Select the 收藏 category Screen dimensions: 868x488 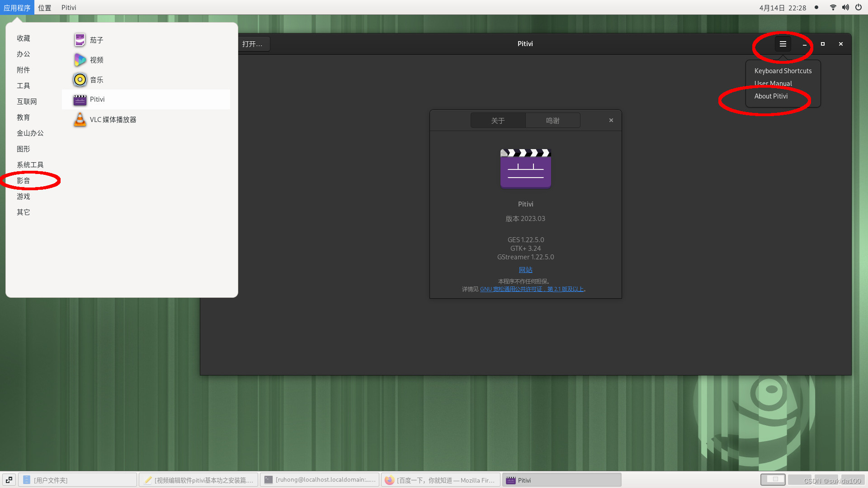24,38
